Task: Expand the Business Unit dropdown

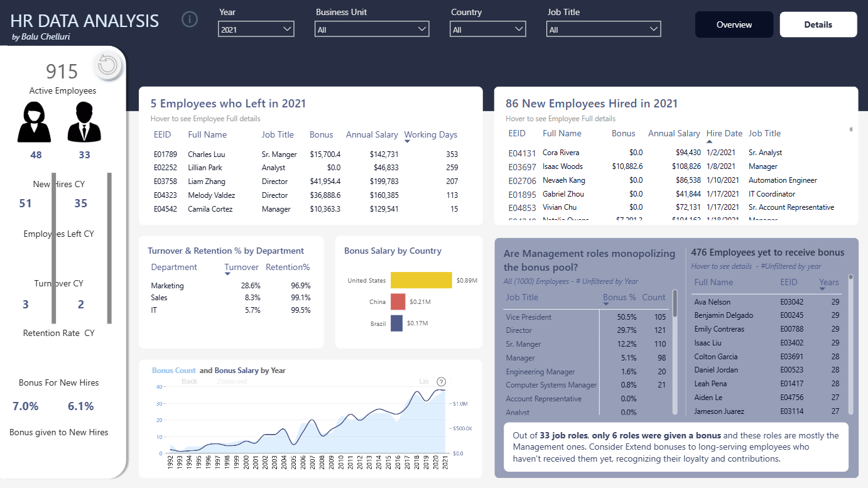Action: point(372,29)
